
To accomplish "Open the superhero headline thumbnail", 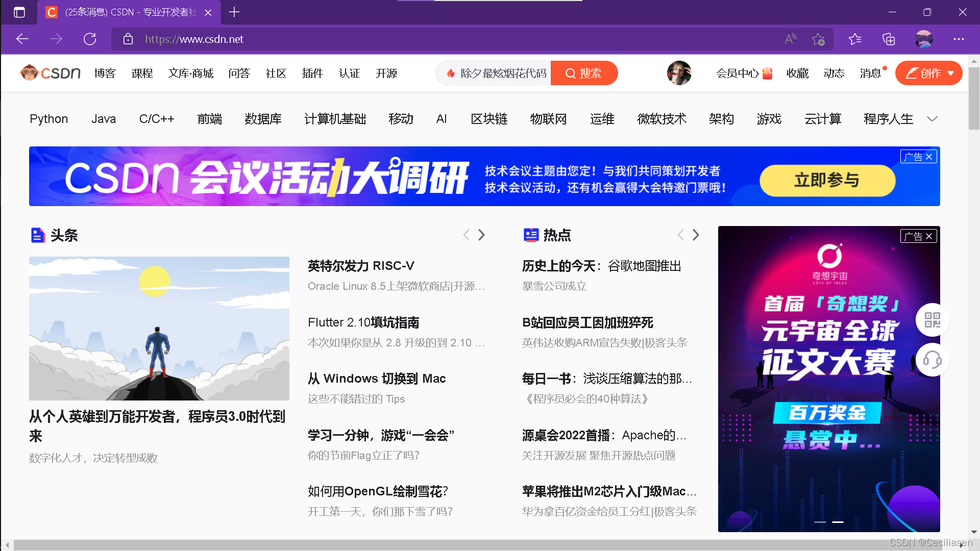I will pyautogui.click(x=159, y=328).
